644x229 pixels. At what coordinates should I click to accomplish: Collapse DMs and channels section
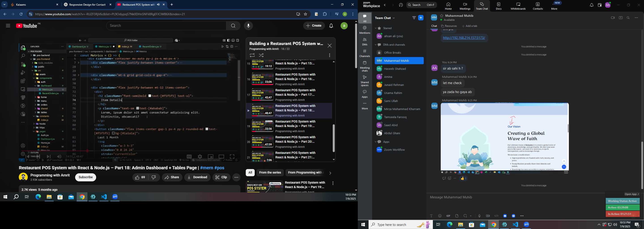376,45
